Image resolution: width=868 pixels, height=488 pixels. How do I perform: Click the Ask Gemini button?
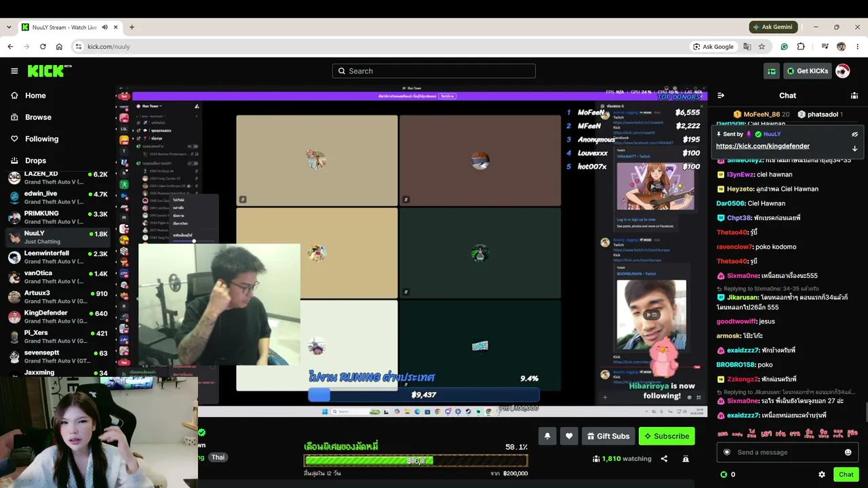pos(772,27)
